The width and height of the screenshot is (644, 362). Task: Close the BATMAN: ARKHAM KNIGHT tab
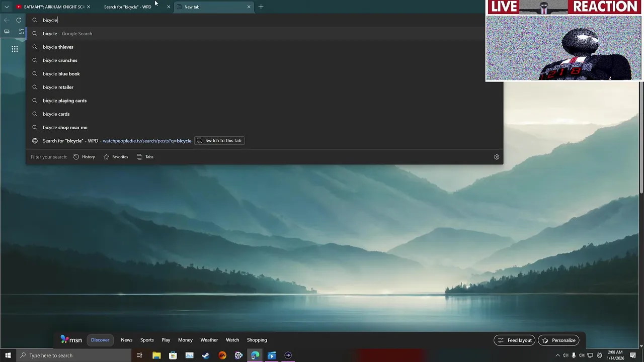[x=89, y=7]
